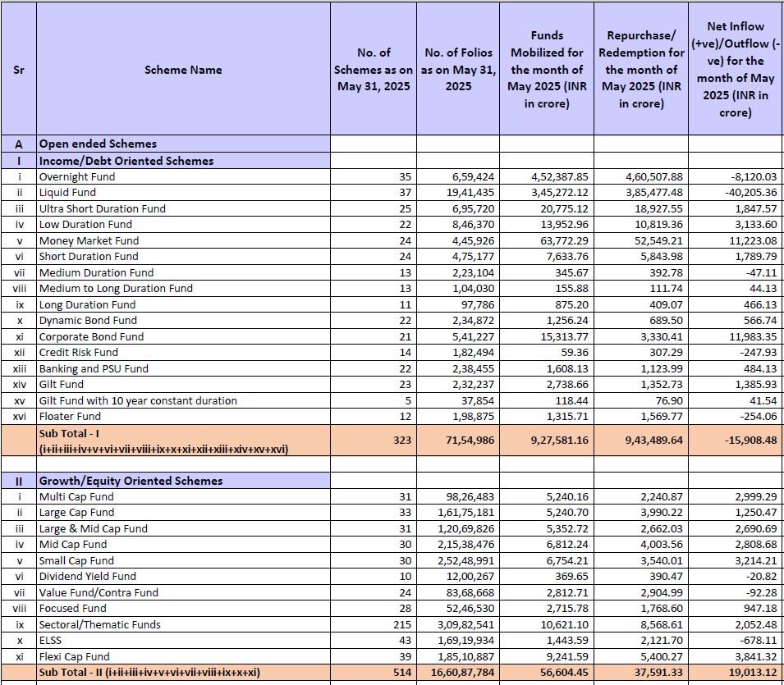Click the 'Money Market Fund' row label
The width and height of the screenshot is (784, 685).
click(89, 240)
